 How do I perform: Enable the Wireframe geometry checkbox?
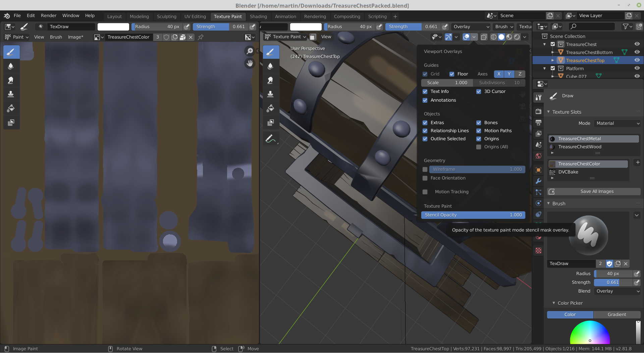425,169
